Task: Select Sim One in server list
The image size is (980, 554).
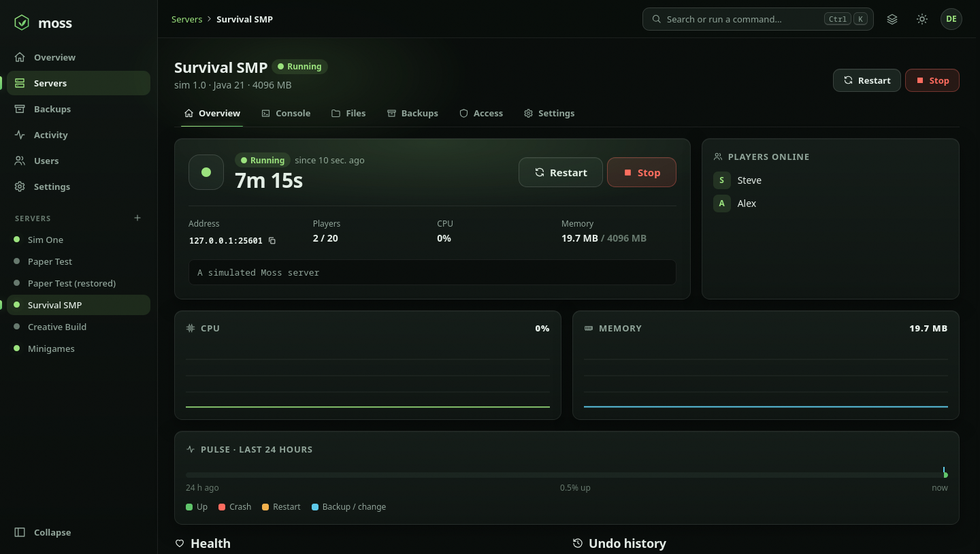Action: (78, 240)
